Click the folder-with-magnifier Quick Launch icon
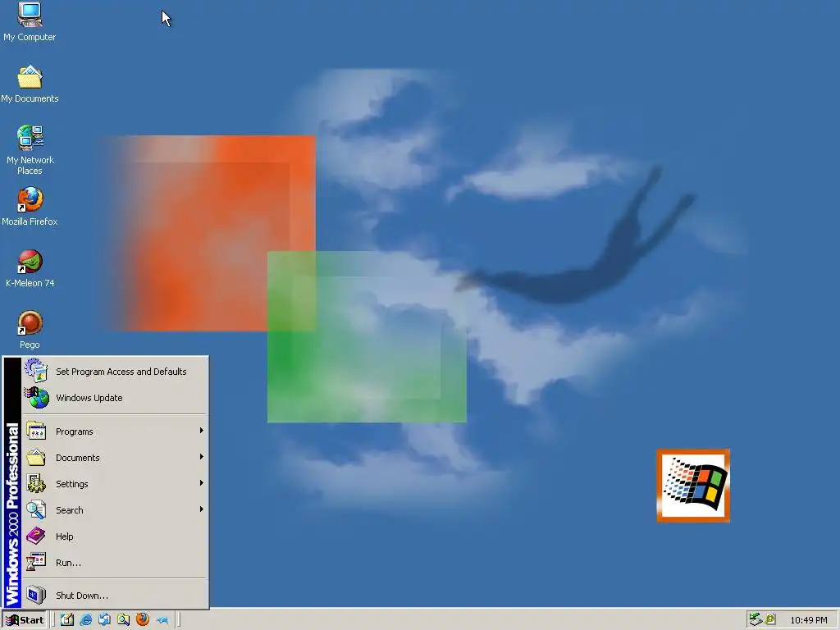This screenshot has width=840, height=630. (123, 620)
